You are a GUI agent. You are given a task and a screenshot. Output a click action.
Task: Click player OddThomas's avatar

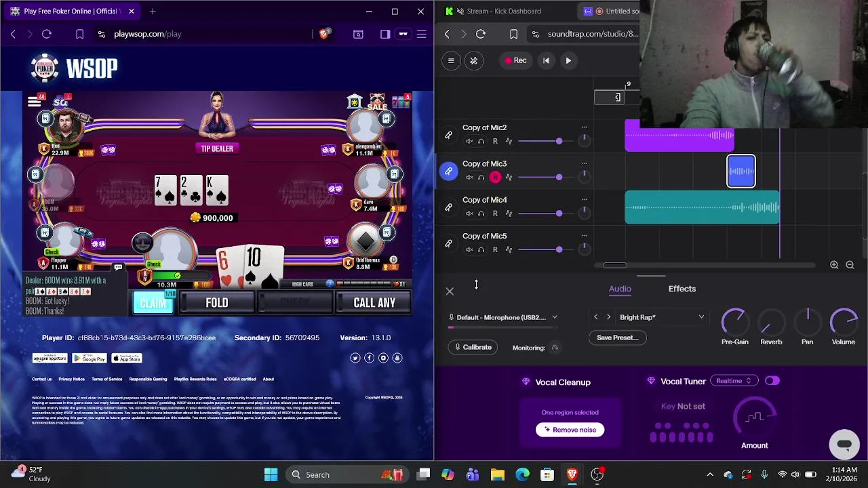366,241
